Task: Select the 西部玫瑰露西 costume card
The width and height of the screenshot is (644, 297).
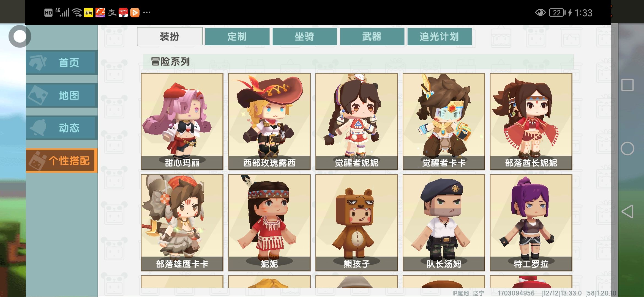Action: click(x=269, y=122)
